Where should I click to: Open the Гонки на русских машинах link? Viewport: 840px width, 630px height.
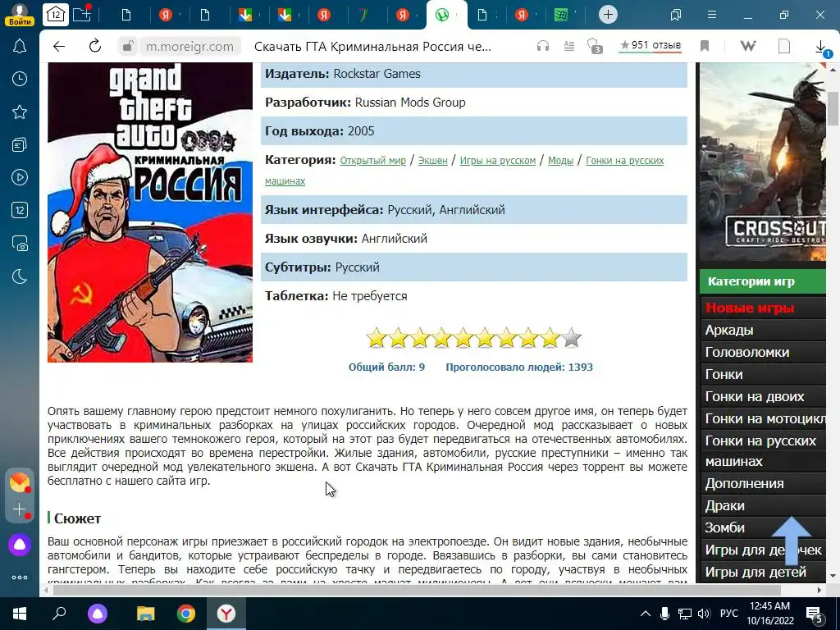coord(624,161)
